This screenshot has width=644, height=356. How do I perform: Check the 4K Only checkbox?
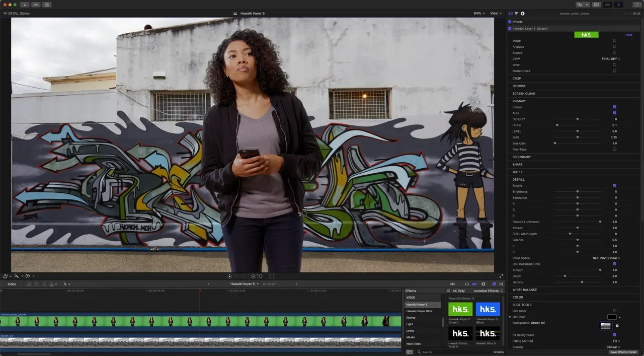point(449,291)
